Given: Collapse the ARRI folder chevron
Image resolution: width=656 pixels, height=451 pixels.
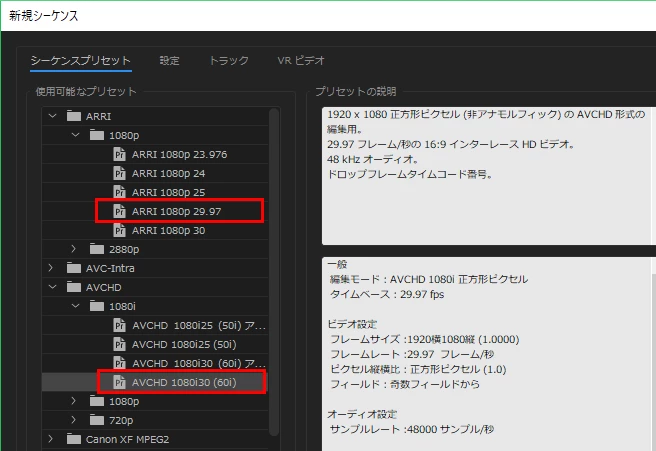Looking at the screenshot, I should [52, 116].
